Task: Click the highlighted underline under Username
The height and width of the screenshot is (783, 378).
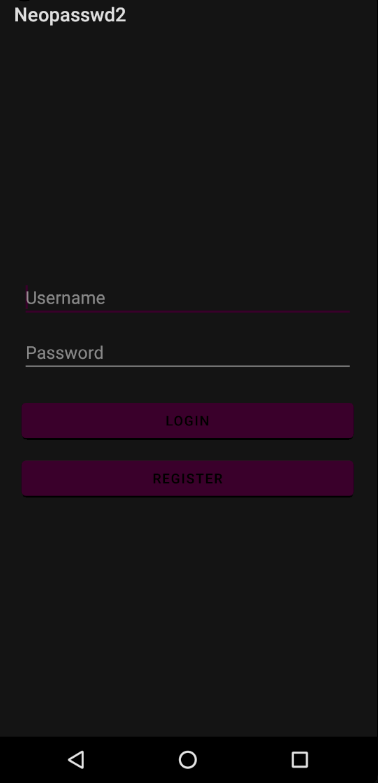Action: point(188,311)
